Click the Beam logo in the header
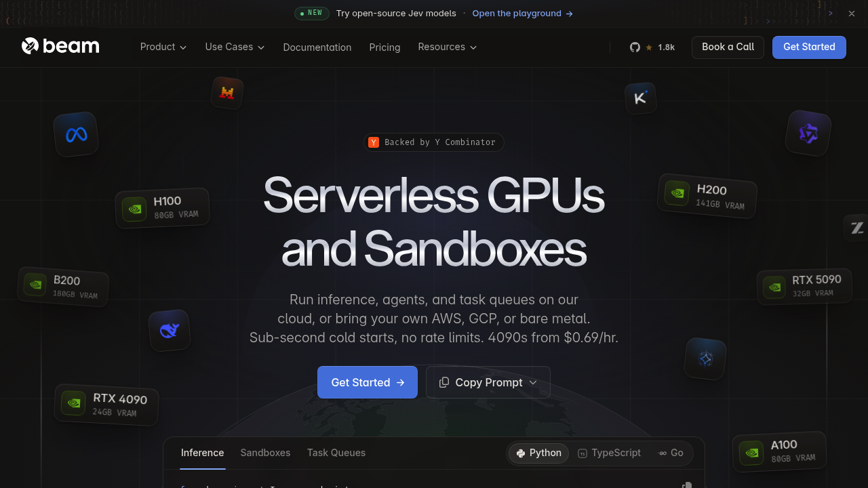Screen dimensions: 868x488 (x=60, y=46)
